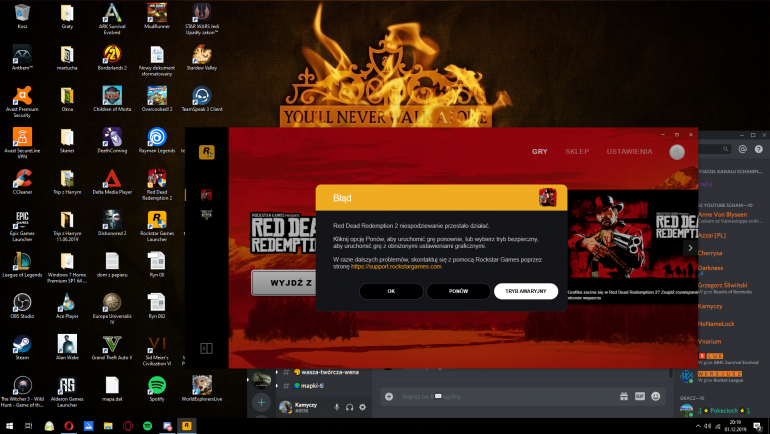Click PONÓW to retry launching game
This screenshot has height=434, width=770.
(458, 291)
